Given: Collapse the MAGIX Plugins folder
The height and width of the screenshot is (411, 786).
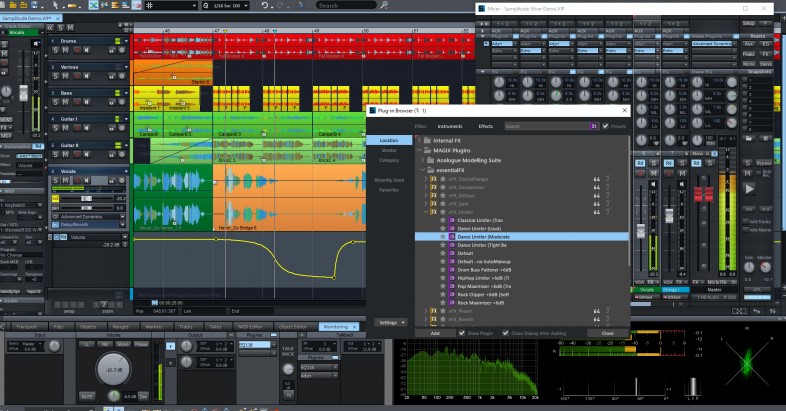Looking at the screenshot, I should tap(420, 150).
